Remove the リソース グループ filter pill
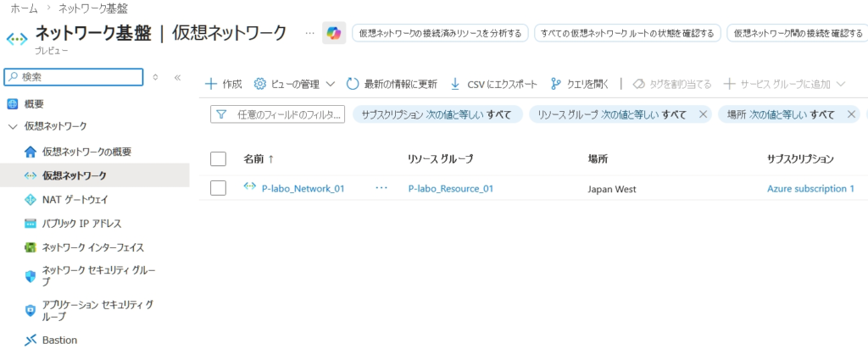 [x=702, y=114]
